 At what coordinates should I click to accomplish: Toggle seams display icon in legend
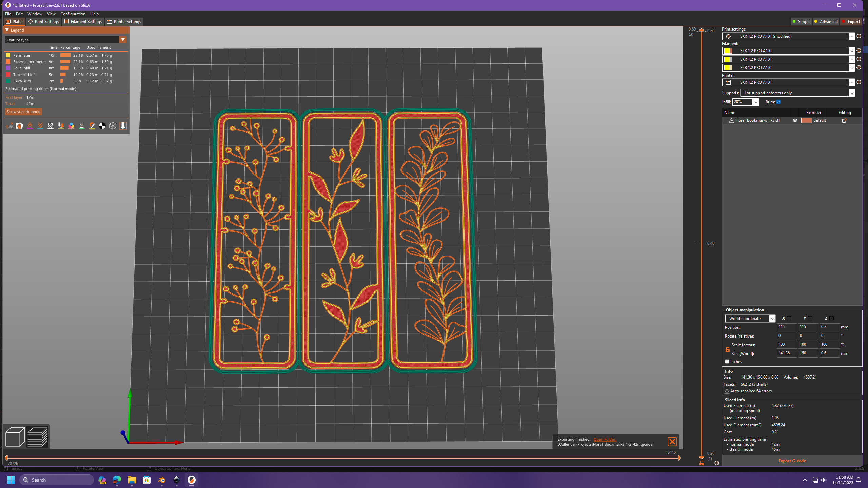[x=51, y=126]
